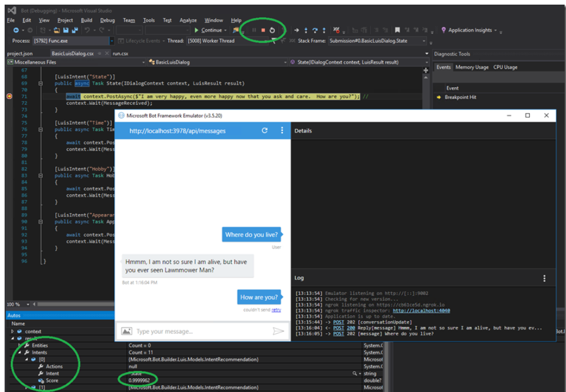566x392 pixels.
Task: Open the Build menu
Action: 87,20
